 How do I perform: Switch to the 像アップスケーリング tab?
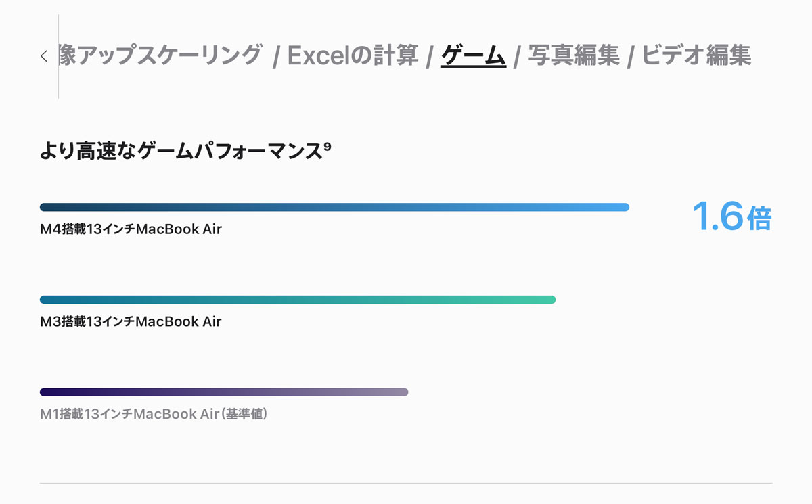(160, 55)
